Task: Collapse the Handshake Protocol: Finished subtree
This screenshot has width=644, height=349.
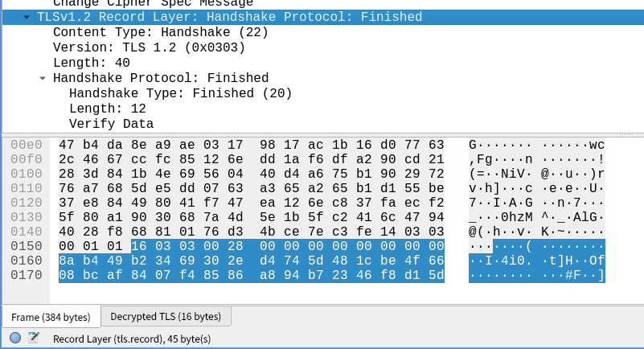Action: (43, 78)
